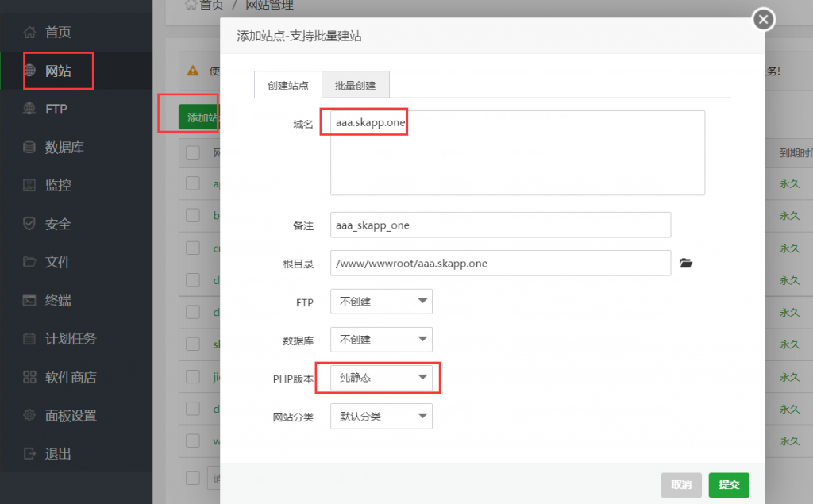The width and height of the screenshot is (813, 504).
Task: Expand the FTP creation dropdown
Action: click(381, 302)
